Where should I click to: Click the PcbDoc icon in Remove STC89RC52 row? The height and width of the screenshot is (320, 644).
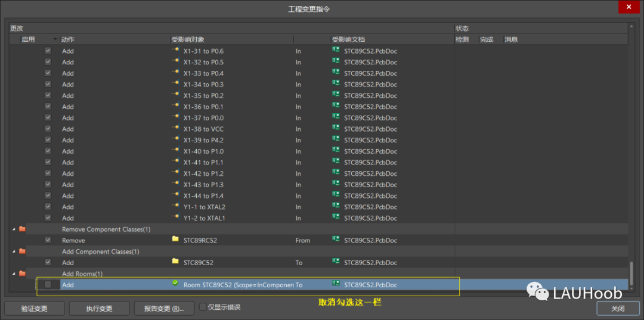click(x=336, y=240)
